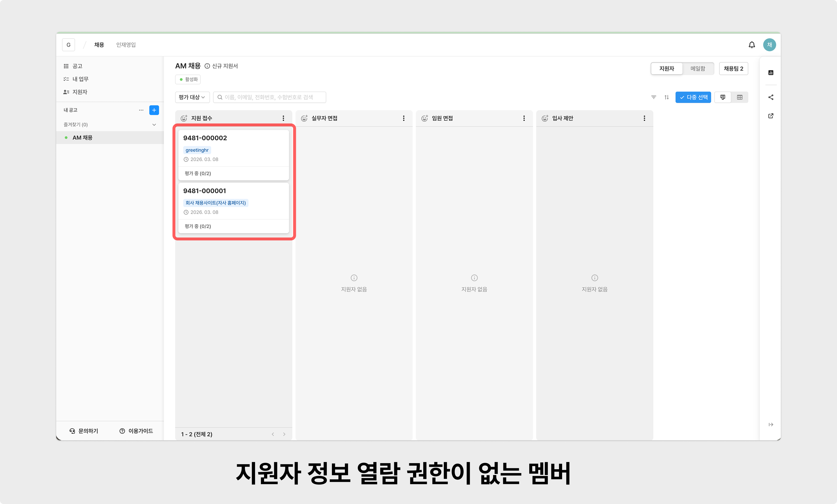Click the sort arrows icon
Image resolution: width=837 pixels, height=504 pixels.
666,98
